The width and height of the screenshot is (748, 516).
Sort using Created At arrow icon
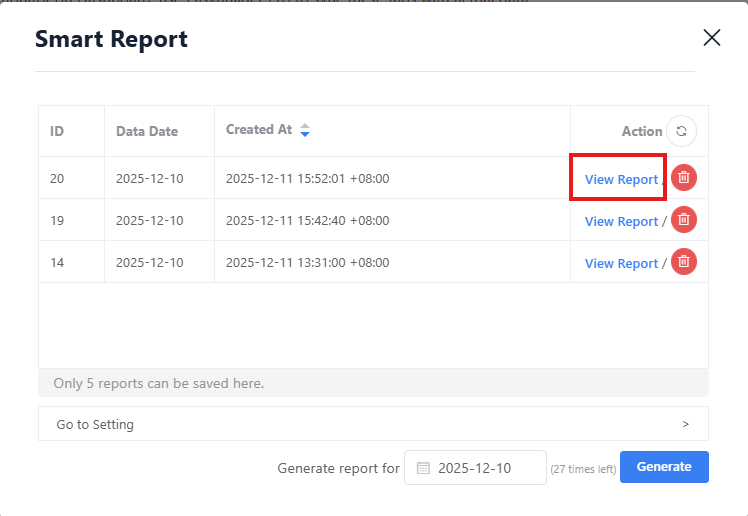click(x=305, y=130)
